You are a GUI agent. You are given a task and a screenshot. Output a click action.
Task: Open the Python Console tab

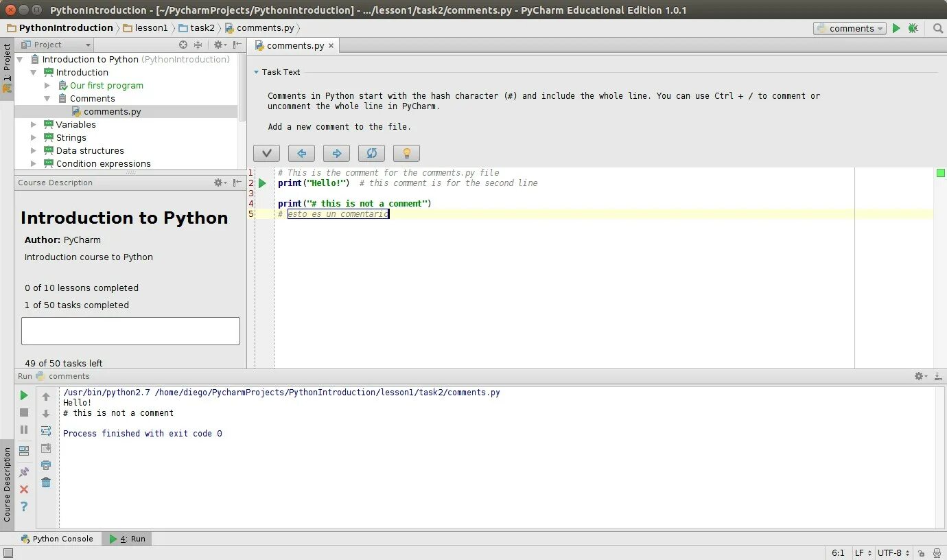point(56,539)
